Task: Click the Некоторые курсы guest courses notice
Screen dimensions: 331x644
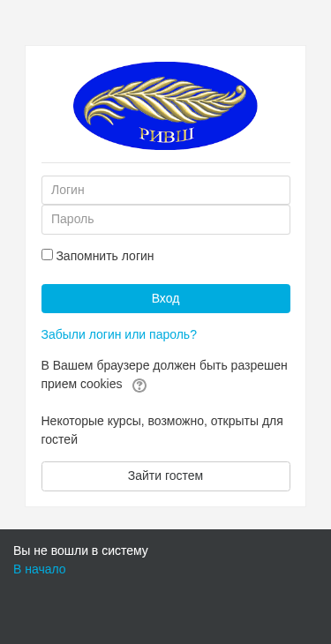Action: 162,430
